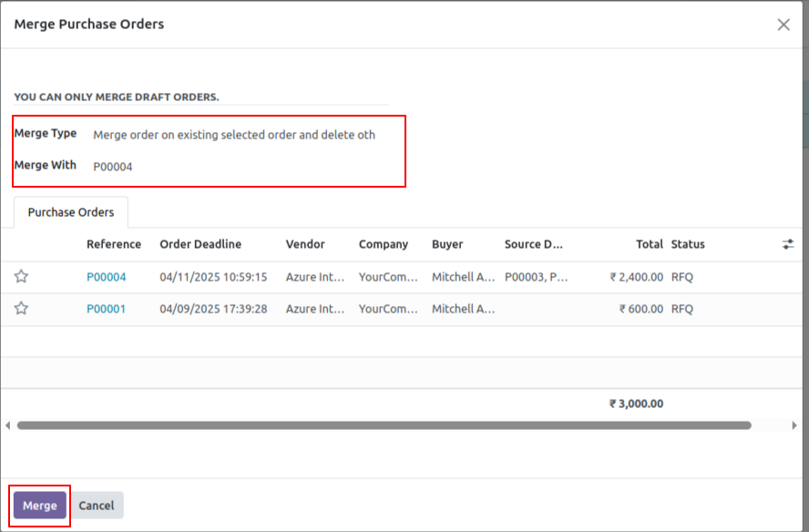Click the Merge button
This screenshot has height=532, width=809.
[x=38, y=505]
